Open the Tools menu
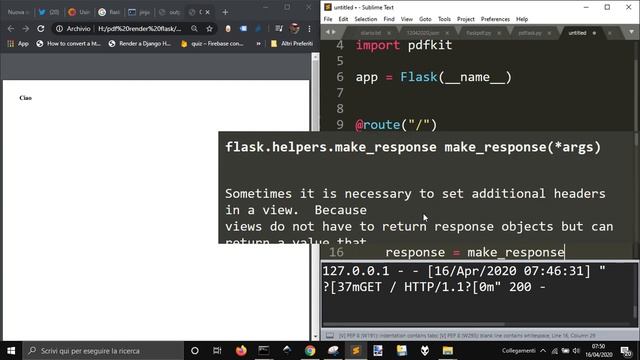Viewport: 640px width, 360px height. [444, 19]
